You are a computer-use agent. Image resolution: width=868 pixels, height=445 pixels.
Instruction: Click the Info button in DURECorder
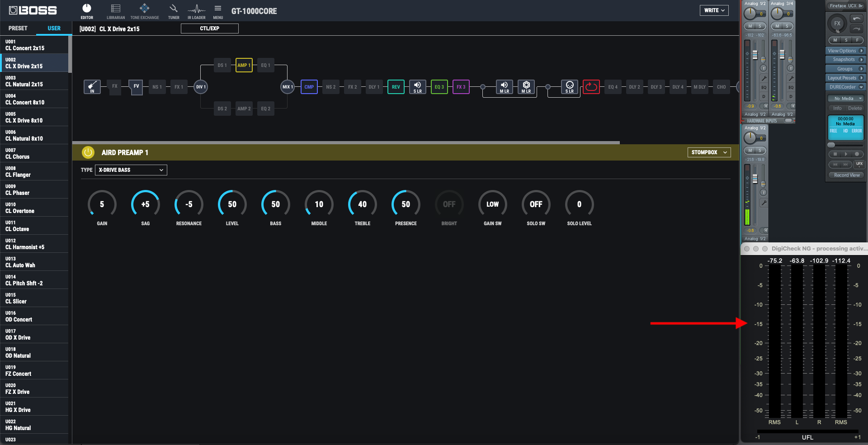pyautogui.click(x=837, y=109)
